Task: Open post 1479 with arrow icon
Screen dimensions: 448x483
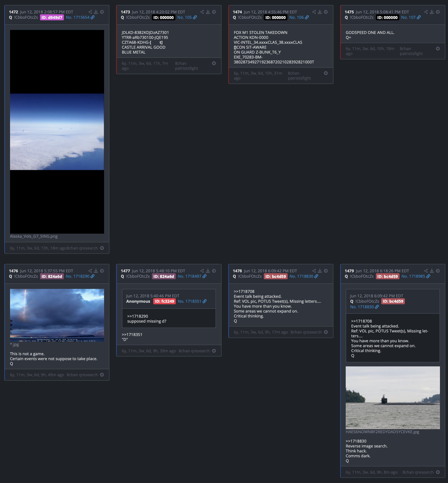Action: coord(438,271)
